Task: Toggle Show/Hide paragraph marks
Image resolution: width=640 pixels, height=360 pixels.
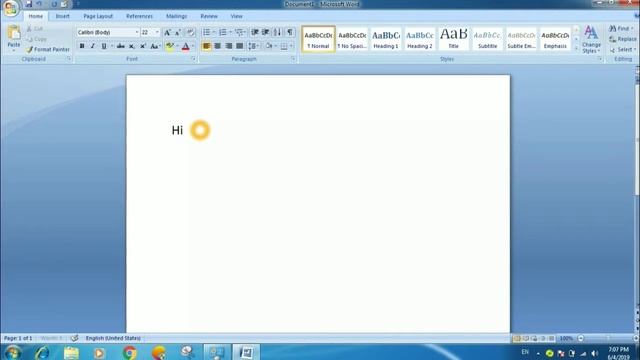Action: point(290,32)
